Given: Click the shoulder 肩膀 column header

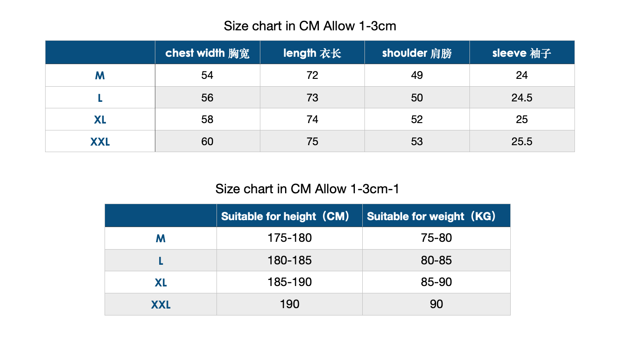Looking at the screenshot, I should tap(417, 53).
